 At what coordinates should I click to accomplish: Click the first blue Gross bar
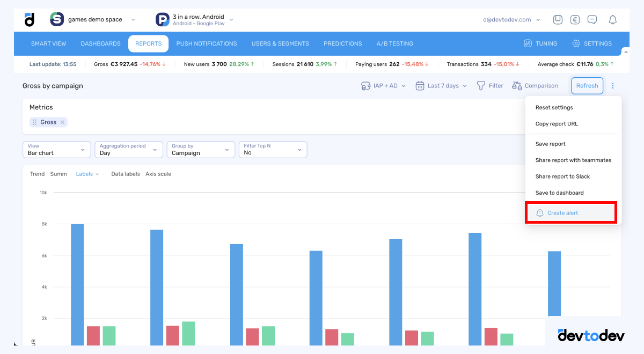pos(77,284)
